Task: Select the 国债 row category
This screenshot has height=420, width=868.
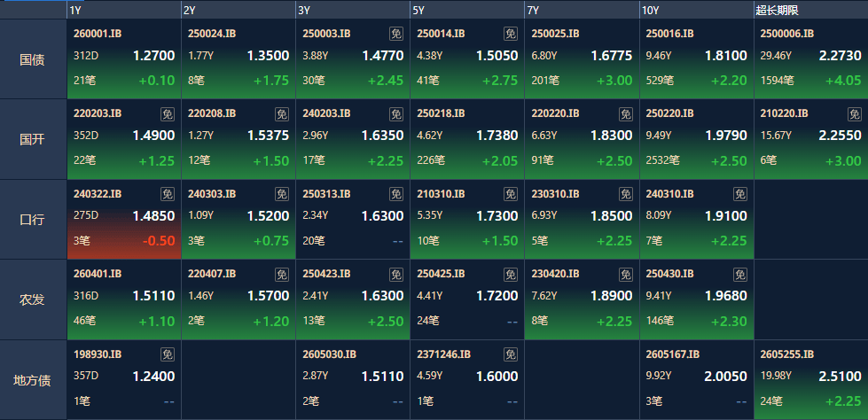Action: (34, 59)
